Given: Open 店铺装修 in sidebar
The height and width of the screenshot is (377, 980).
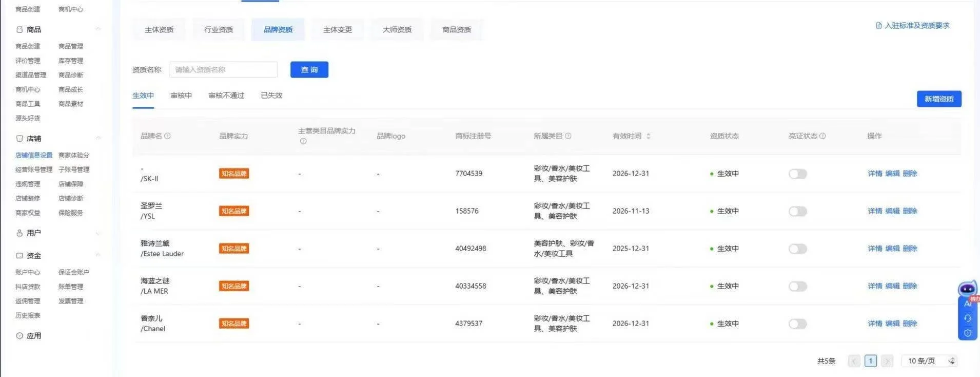Looking at the screenshot, I should click(28, 198).
